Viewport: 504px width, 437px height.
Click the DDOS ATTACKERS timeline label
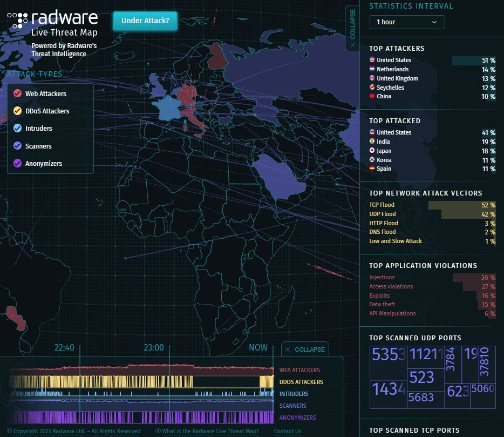[301, 382]
